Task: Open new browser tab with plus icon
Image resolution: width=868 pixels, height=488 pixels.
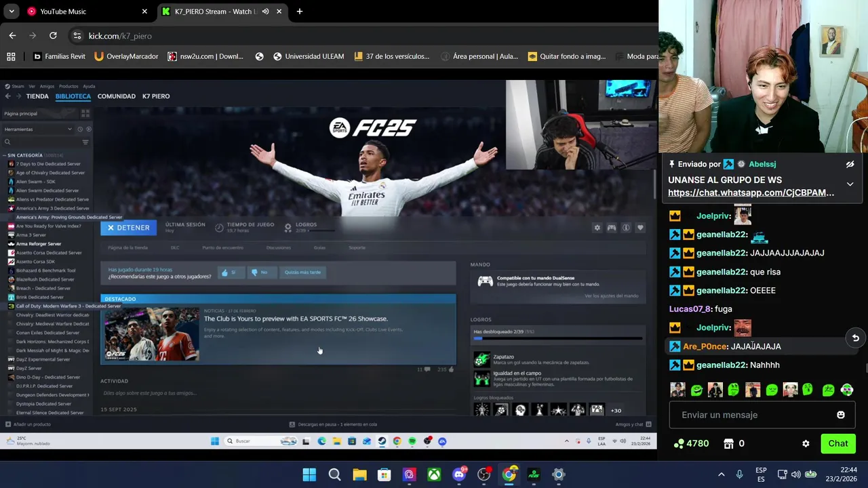Action: [300, 12]
